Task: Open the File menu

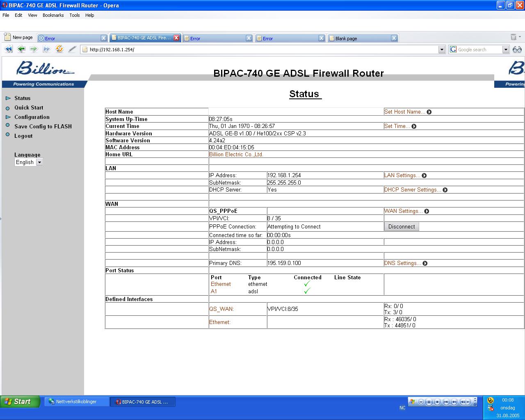Action: [6, 15]
